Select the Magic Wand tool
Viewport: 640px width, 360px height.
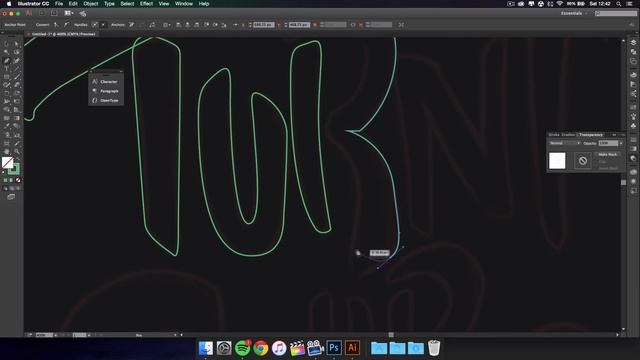click(x=7, y=52)
